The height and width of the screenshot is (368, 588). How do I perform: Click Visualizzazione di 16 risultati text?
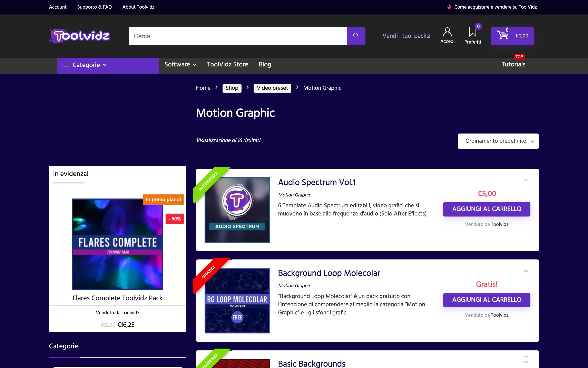tap(228, 140)
